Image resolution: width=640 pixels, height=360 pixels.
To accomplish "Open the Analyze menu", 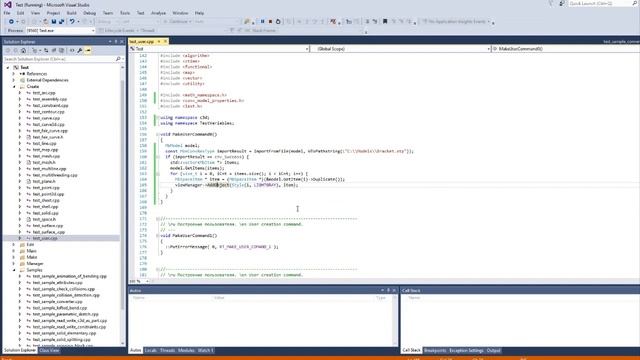I will click(x=158, y=13).
